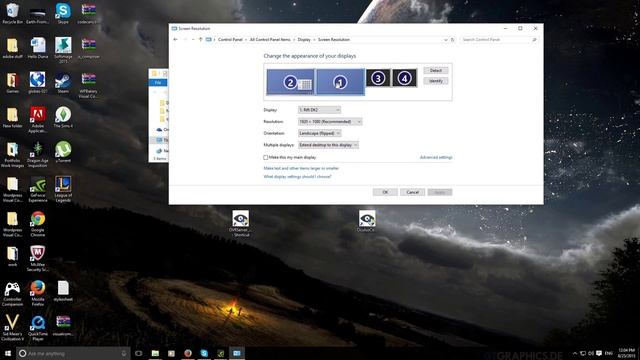Open the Recycle Bin desktop icon

tap(12, 13)
